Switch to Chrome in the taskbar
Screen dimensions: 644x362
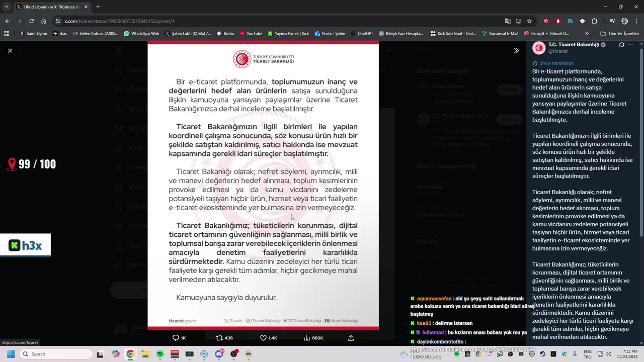tap(130, 354)
